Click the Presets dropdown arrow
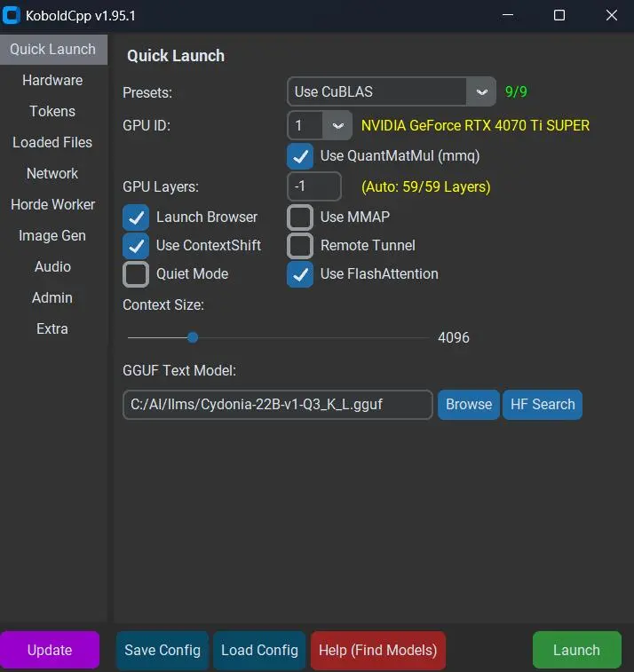634x672 pixels. 481,91
